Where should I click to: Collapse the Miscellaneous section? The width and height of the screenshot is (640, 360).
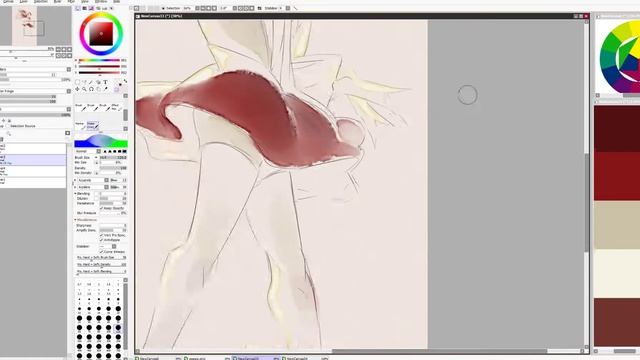coord(76,220)
